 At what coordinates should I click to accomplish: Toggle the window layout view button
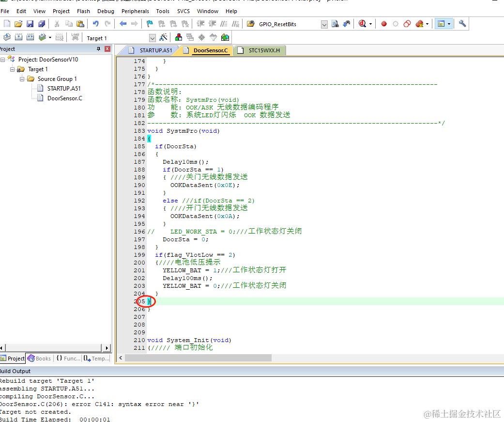pyautogui.click(x=441, y=24)
